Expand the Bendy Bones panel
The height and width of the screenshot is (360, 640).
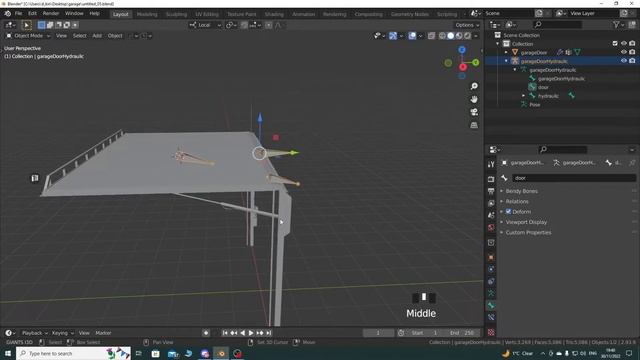[522, 191]
